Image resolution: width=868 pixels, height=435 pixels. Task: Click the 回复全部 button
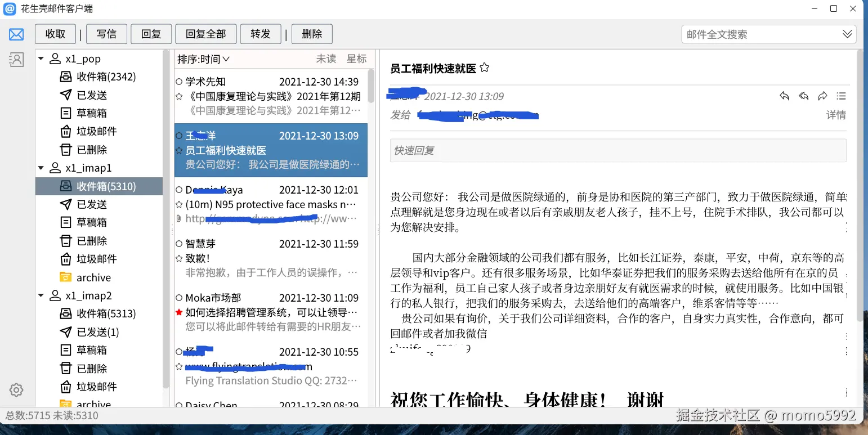[206, 34]
